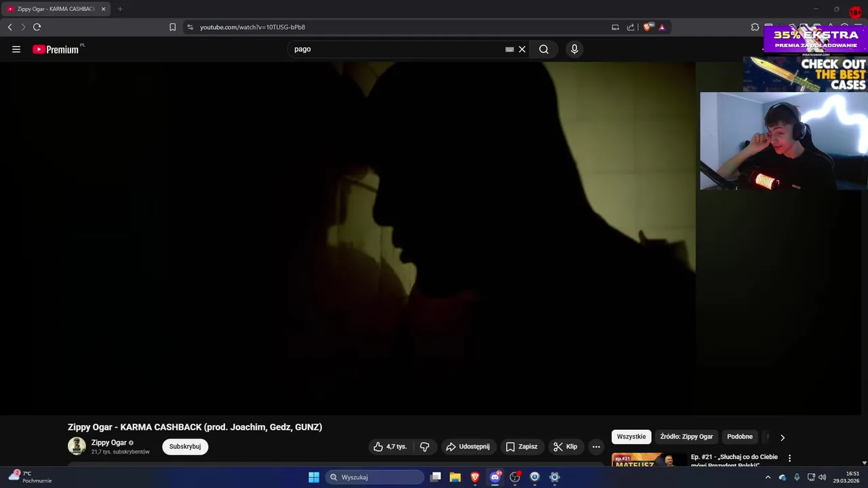The width and height of the screenshot is (868, 488).
Task: Open Brave Rewards triangle icon
Action: (662, 27)
